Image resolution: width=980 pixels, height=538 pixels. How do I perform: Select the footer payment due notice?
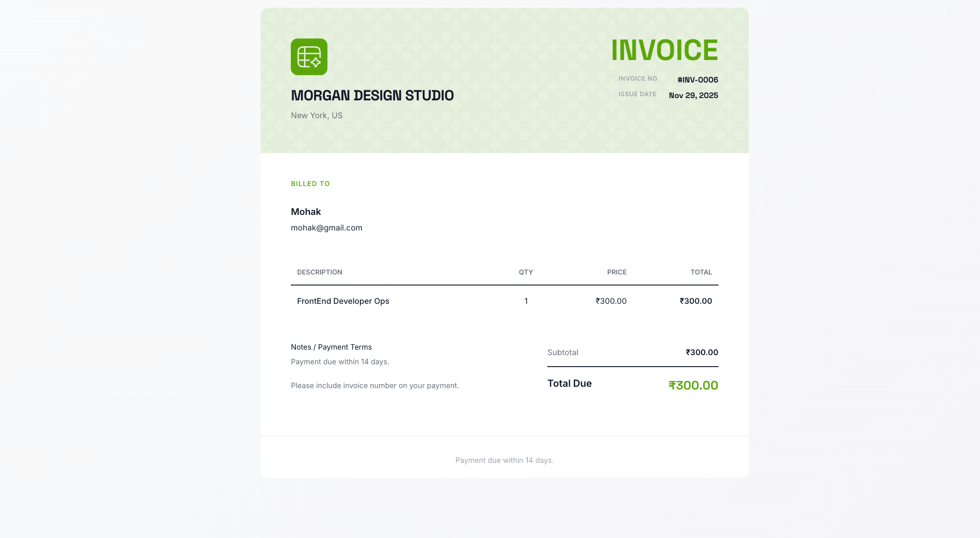(504, 460)
